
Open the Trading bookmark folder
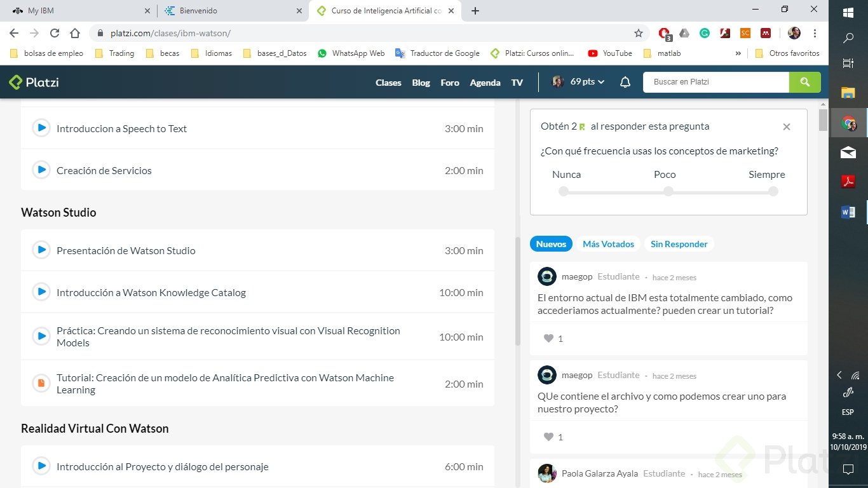click(115, 53)
